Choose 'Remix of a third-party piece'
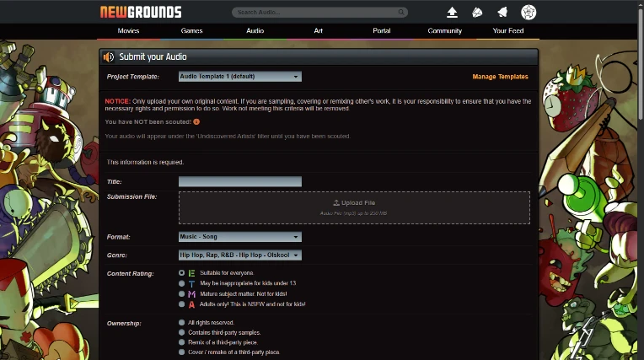The image size is (644, 360). click(x=181, y=342)
